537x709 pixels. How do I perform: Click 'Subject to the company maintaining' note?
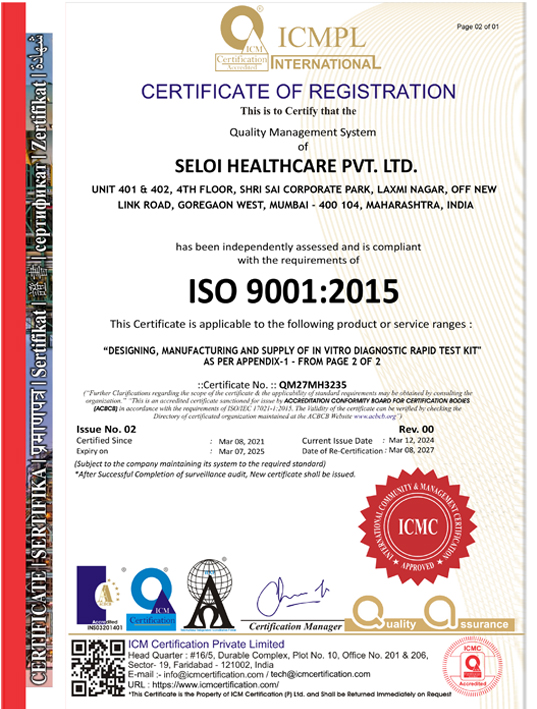click(200, 464)
